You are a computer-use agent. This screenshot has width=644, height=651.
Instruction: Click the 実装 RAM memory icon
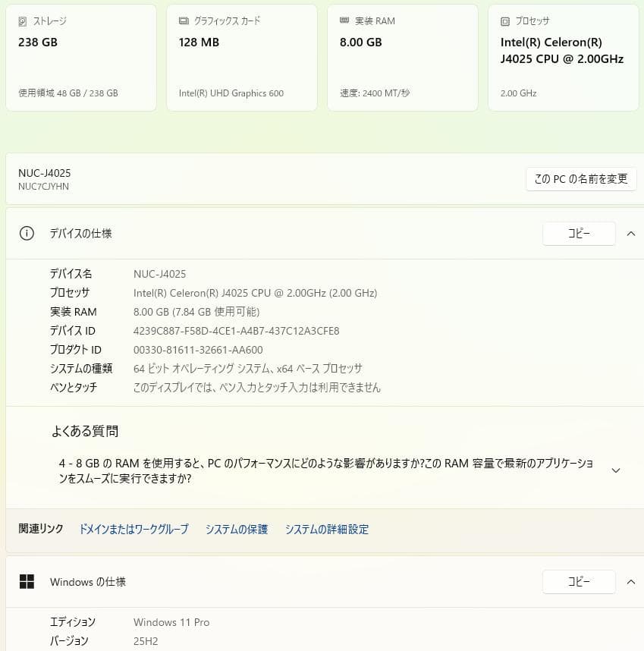pos(344,20)
